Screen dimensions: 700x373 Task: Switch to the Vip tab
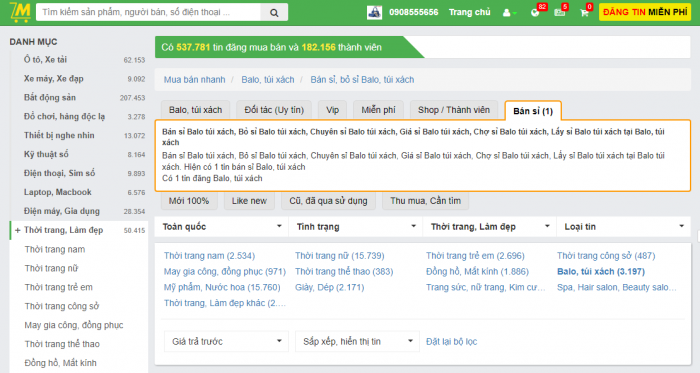click(332, 110)
